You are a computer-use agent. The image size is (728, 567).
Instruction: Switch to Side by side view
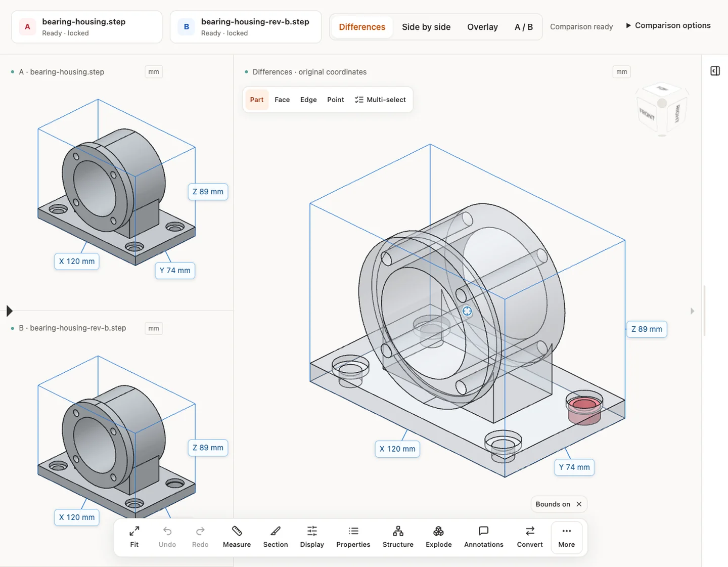pos(426,27)
